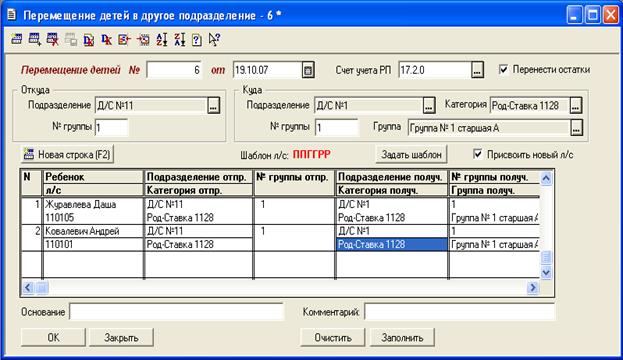Click "Д/С №1" receiving cell in Ковалевич Андрей row

pyautogui.click(x=392, y=231)
